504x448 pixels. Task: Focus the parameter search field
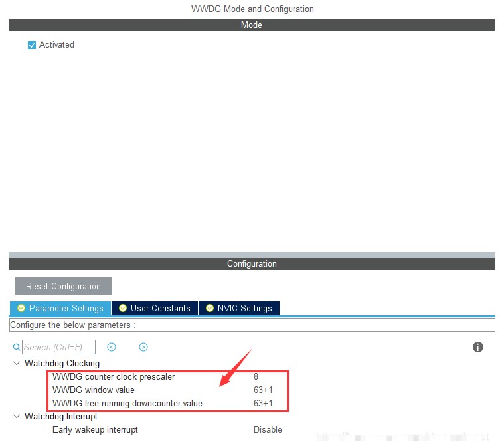pos(59,347)
